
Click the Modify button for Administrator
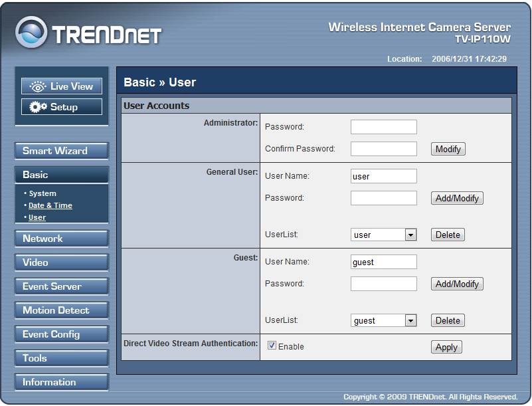448,149
